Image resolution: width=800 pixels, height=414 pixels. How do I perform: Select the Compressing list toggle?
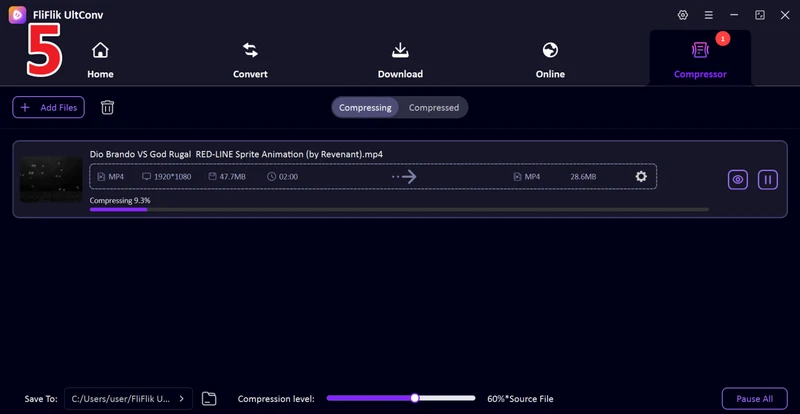365,108
